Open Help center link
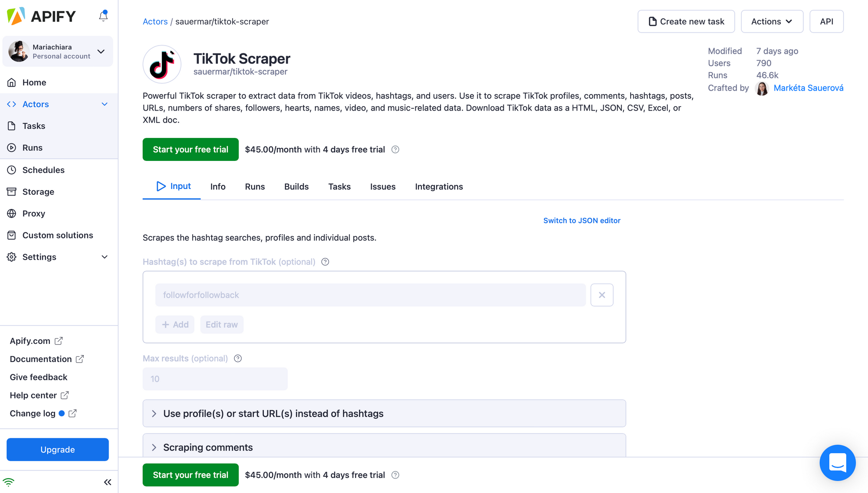The width and height of the screenshot is (868, 493). (39, 395)
